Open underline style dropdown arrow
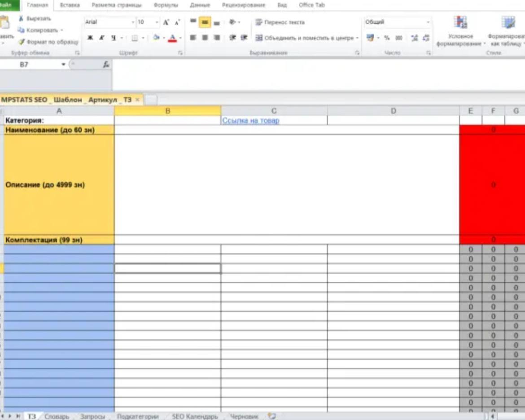 [121, 38]
